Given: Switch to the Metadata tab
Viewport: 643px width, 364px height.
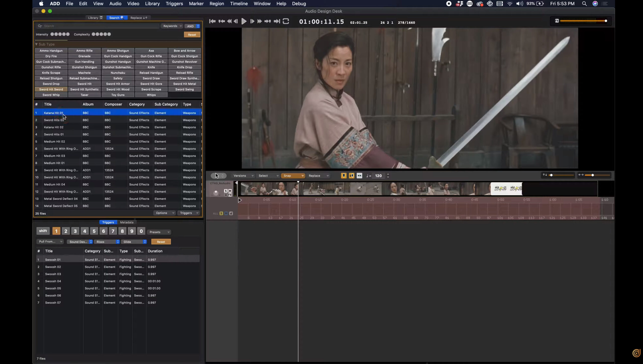Looking at the screenshot, I should tap(127, 222).
